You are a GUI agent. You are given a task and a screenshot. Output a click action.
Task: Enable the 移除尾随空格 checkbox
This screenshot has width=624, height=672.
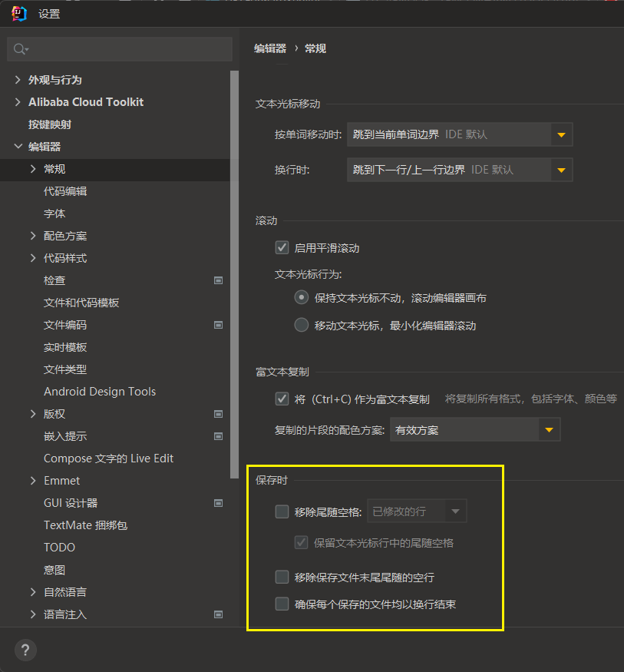[282, 511]
